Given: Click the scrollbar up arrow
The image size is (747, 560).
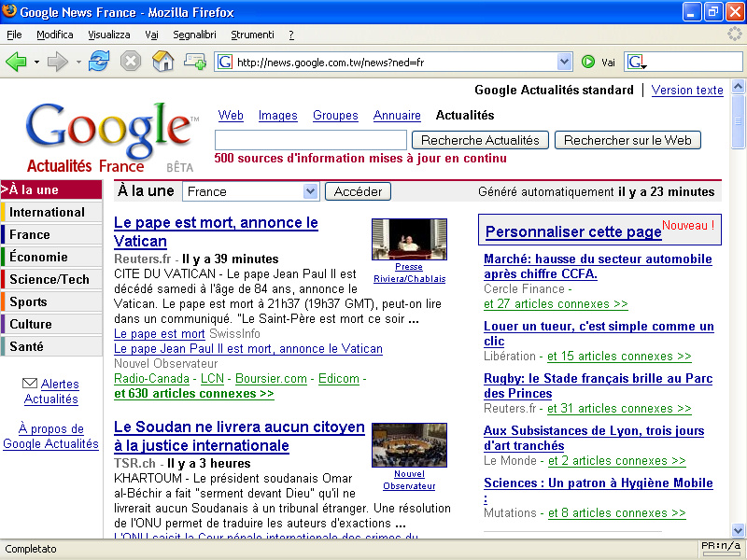Looking at the screenshot, I should click(738, 86).
